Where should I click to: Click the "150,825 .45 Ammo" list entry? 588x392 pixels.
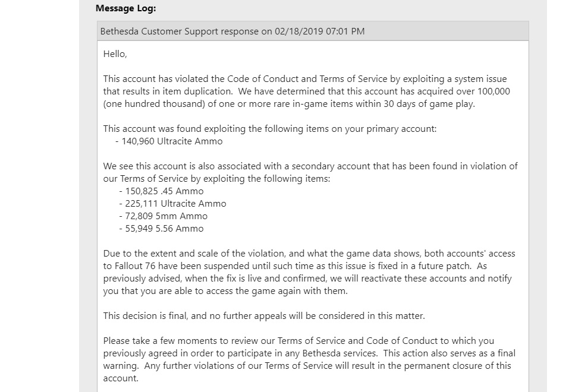coord(164,191)
